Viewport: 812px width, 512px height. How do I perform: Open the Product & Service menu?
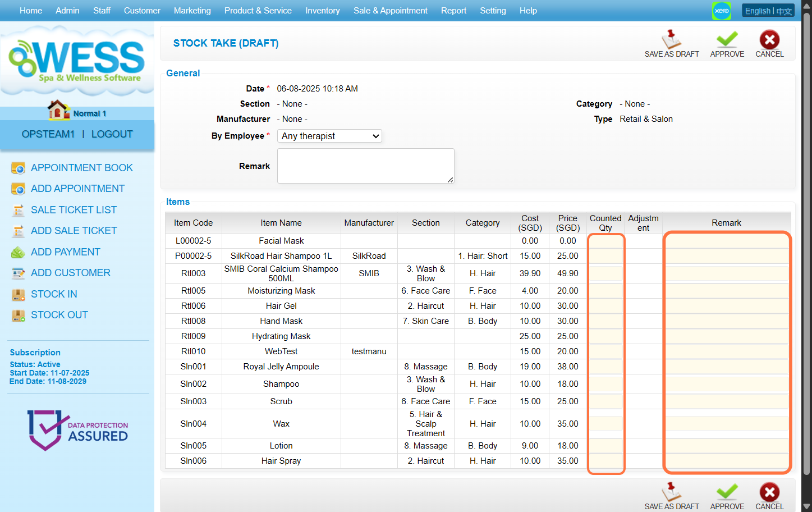(258, 11)
